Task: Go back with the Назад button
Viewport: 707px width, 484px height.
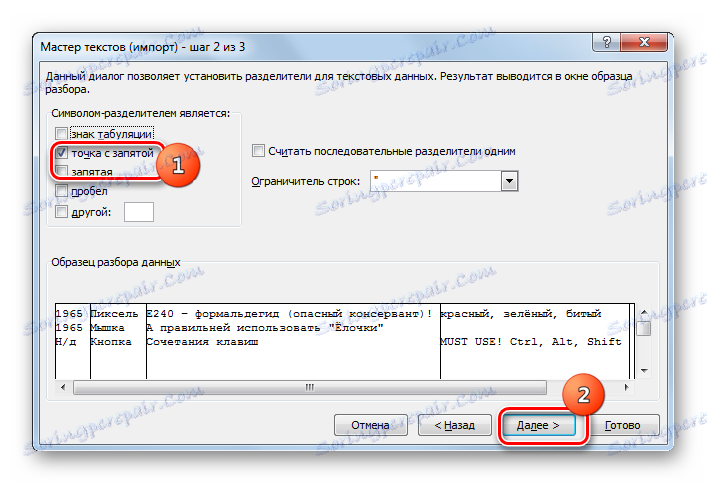Action: pyautogui.click(x=454, y=425)
